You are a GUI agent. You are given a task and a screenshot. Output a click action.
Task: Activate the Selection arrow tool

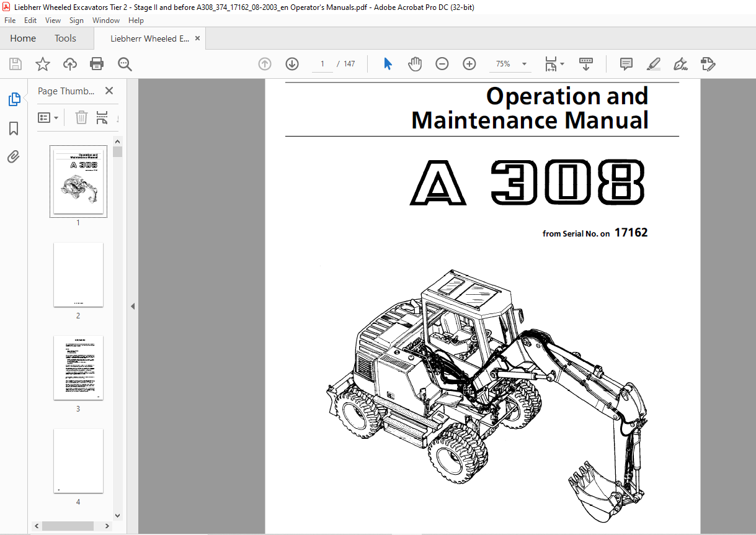tap(388, 64)
